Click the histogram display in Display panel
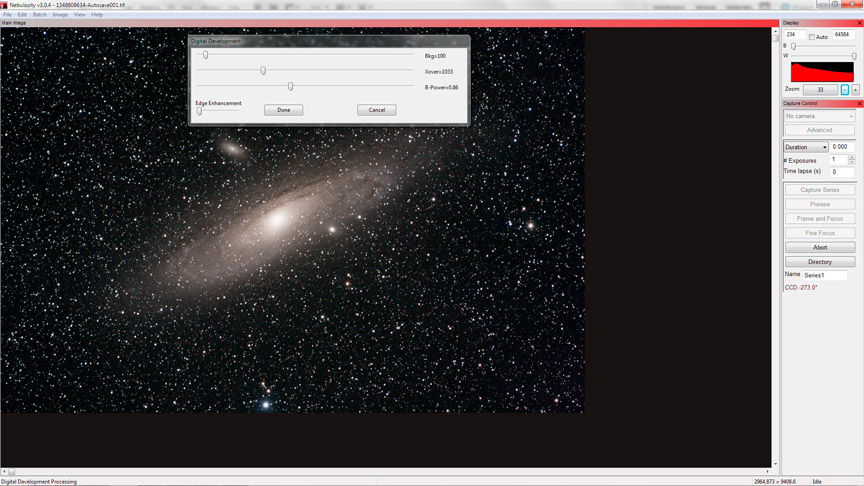 [822, 72]
